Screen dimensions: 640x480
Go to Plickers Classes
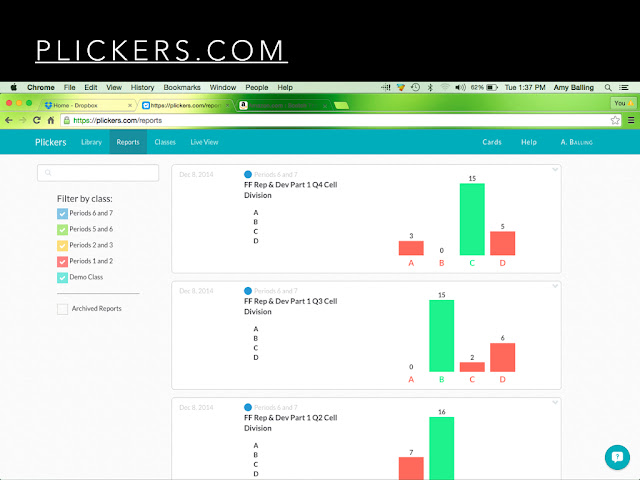point(165,142)
